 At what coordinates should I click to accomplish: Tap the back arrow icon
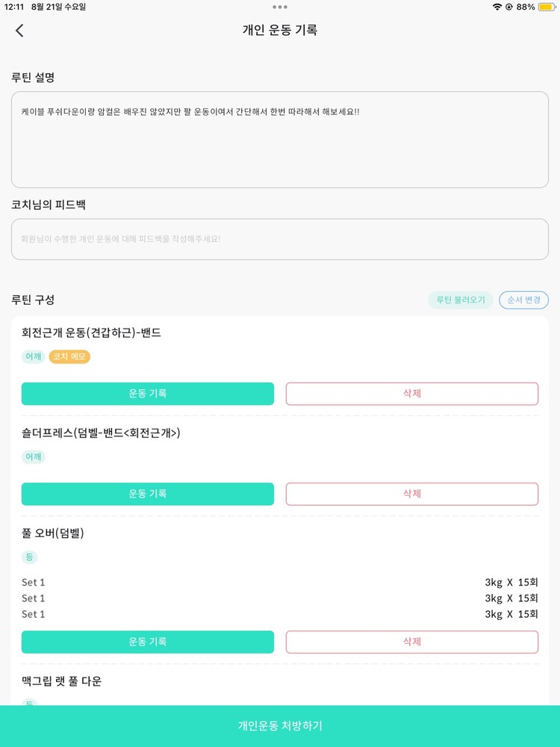pyautogui.click(x=19, y=31)
